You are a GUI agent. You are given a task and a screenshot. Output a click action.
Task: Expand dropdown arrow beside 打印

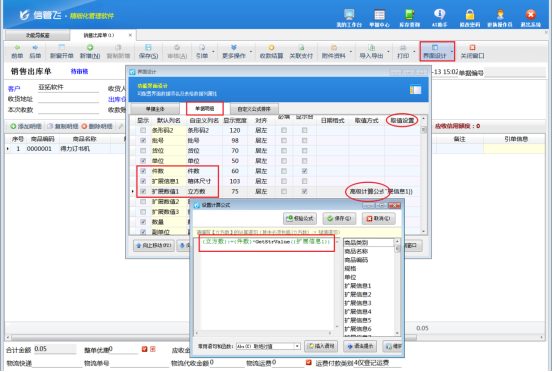pyautogui.click(x=414, y=52)
